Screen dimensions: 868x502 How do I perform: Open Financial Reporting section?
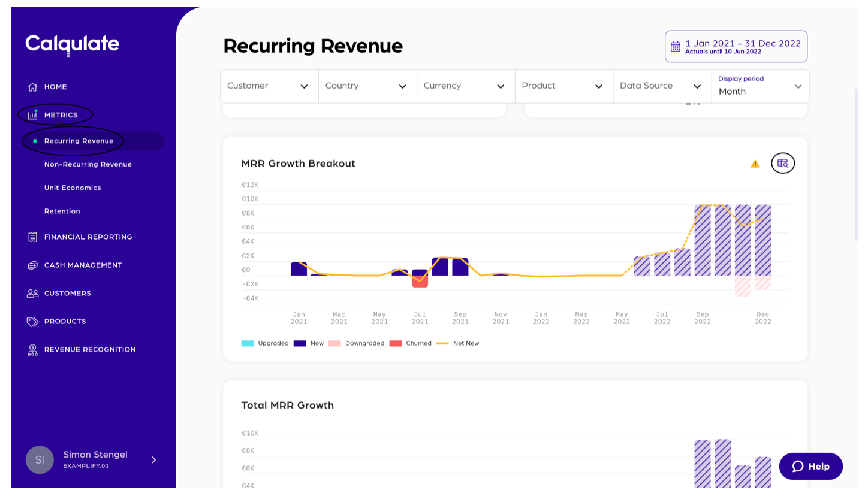88,237
